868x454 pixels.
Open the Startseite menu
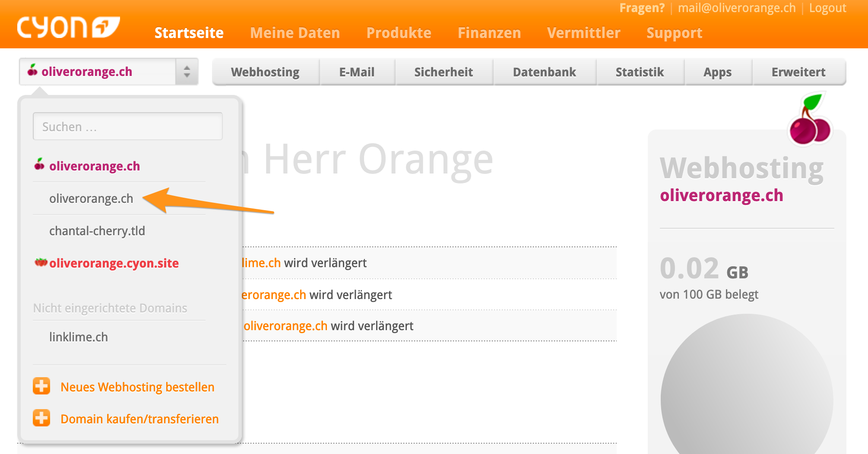pyautogui.click(x=189, y=33)
